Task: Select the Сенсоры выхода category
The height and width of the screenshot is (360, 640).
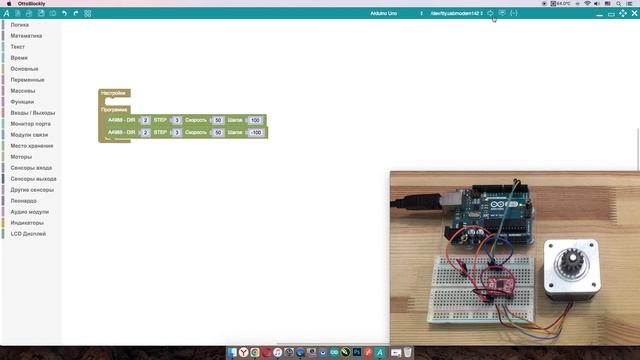Action: pos(33,179)
